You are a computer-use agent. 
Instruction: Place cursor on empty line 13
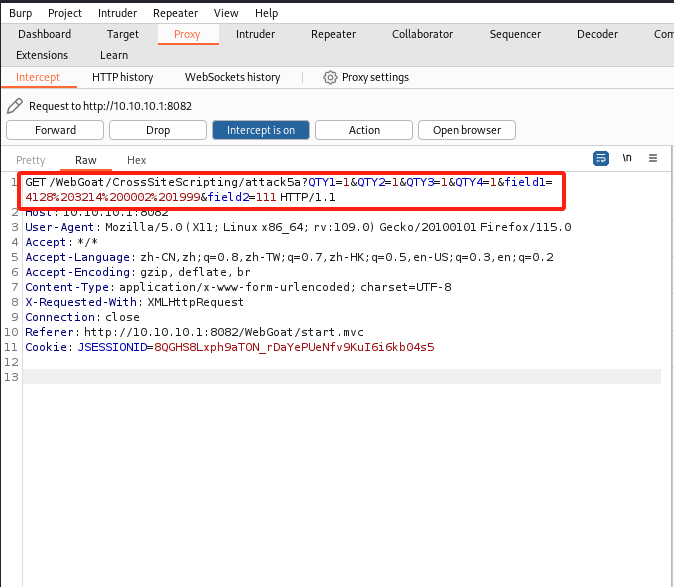pos(342,377)
